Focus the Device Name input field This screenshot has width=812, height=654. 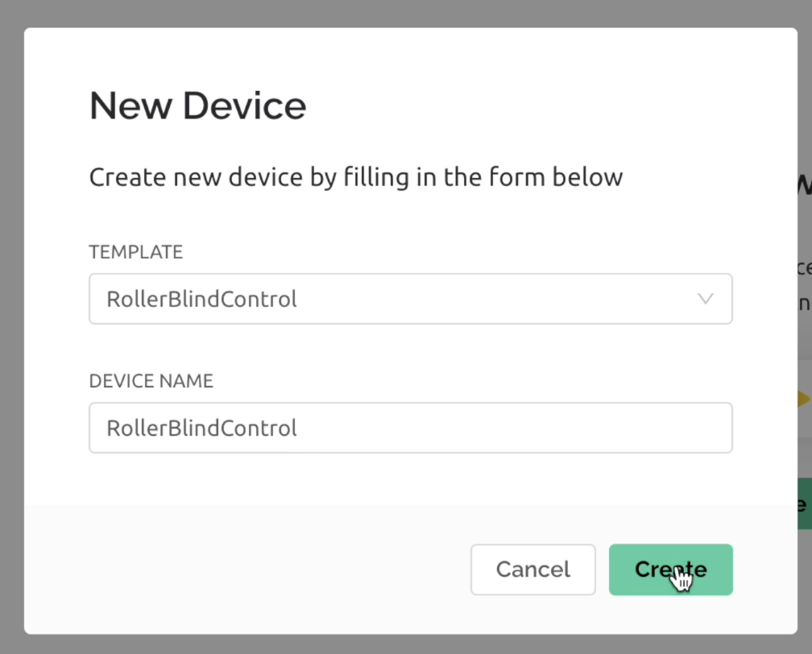[x=411, y=428]
